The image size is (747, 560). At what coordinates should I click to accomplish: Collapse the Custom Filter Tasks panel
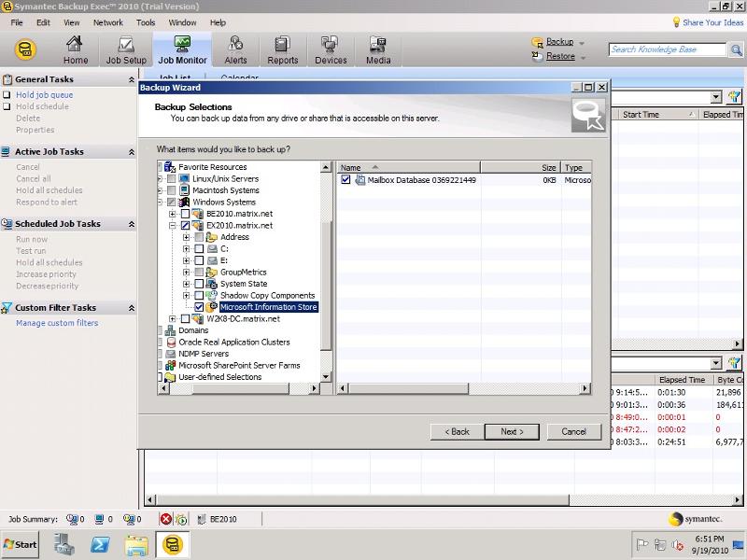131,308
